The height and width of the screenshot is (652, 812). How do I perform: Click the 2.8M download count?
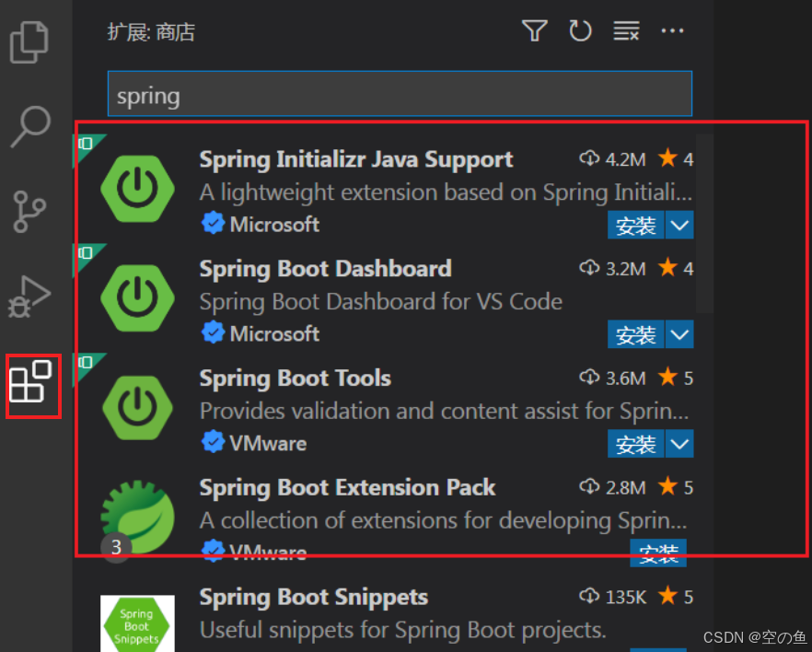coord(612,487)
